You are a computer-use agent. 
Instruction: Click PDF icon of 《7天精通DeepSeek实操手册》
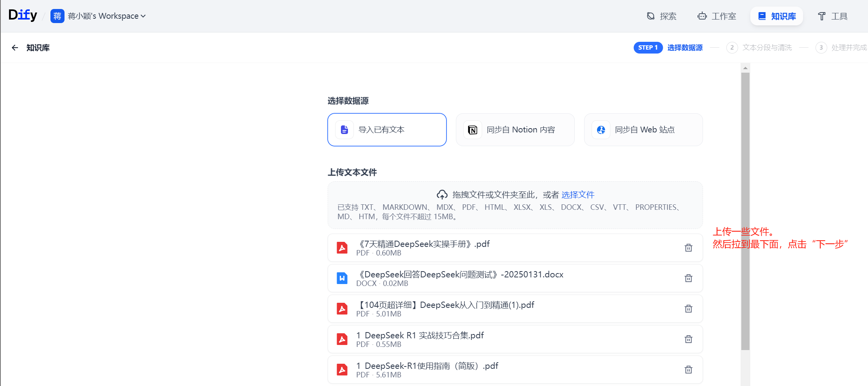(342, 248)
